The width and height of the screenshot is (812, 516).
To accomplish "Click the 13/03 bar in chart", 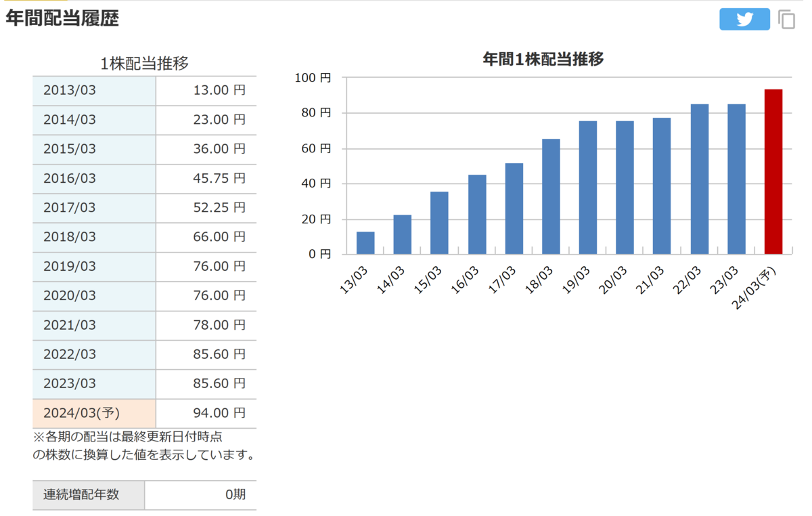I will (365, 243).
